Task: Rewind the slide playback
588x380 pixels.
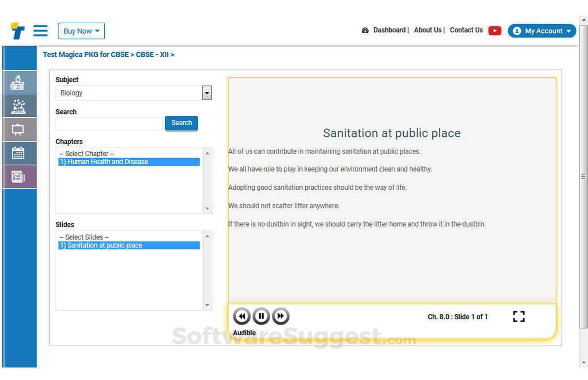Action: [x=242, y=316]
